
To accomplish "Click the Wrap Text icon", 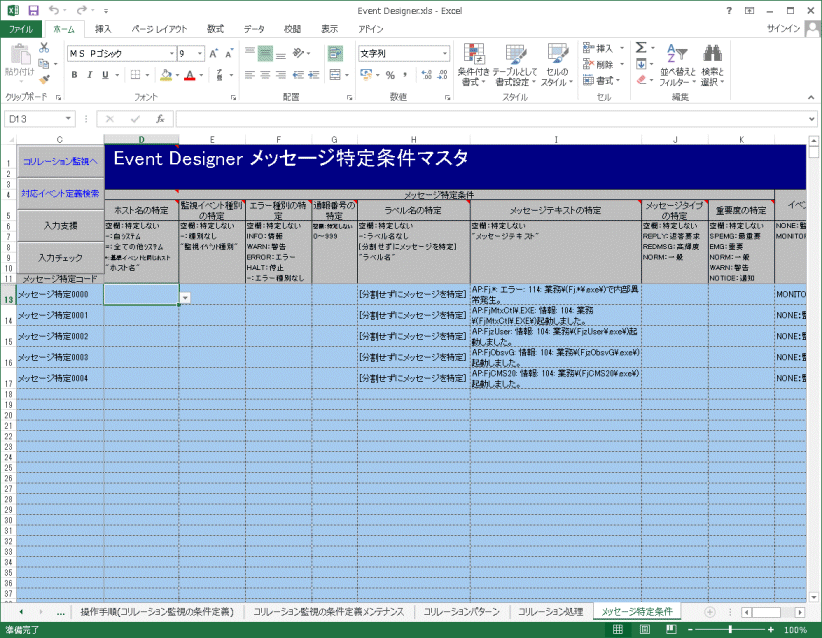I will click(335, 53).
